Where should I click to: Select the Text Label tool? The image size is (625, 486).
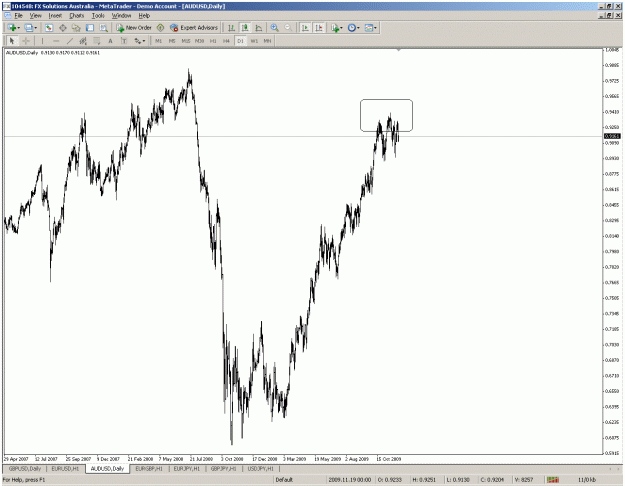click(124, 41)
